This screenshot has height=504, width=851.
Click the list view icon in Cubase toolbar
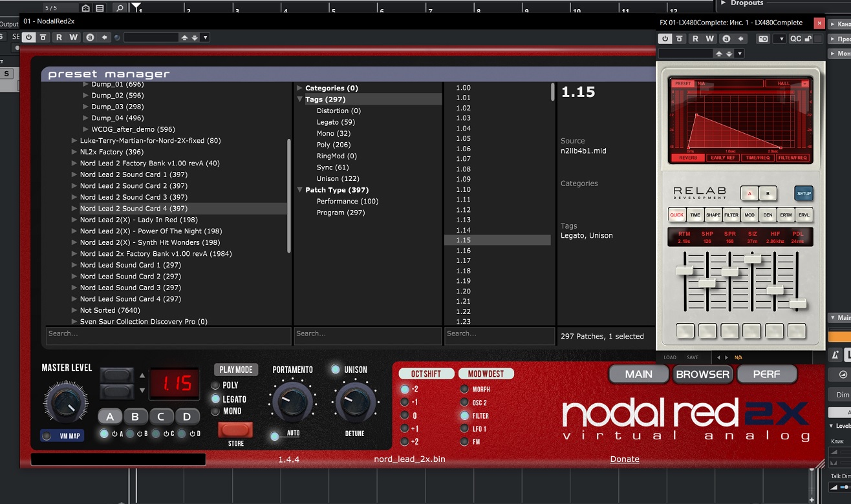pyautogui.click(x=100, y=8)
